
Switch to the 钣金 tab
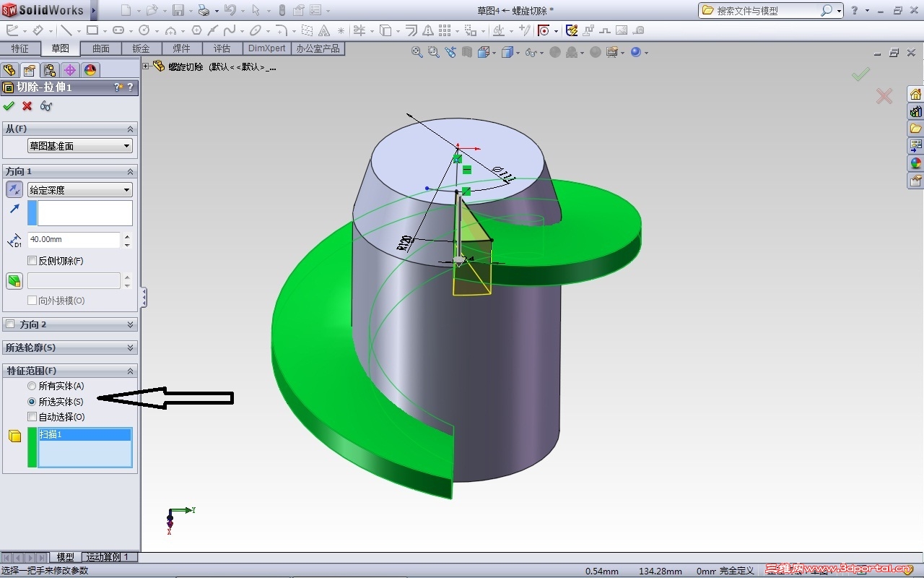tap(141, 48)
